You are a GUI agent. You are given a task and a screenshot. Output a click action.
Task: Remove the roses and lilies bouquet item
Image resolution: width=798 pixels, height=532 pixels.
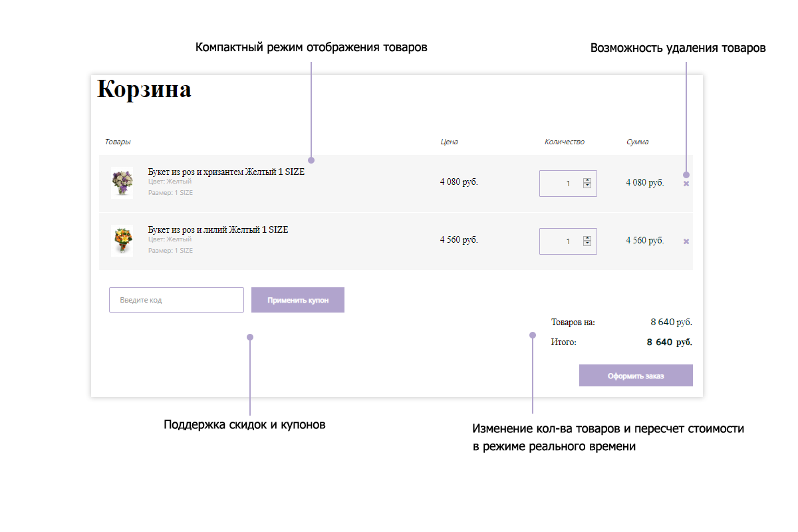pyautogui.click(x=686, y=241)
